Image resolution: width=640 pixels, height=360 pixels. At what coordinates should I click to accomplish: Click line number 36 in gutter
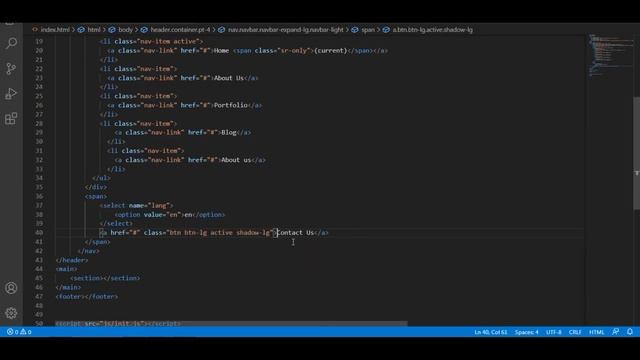[x=39, y=196]
